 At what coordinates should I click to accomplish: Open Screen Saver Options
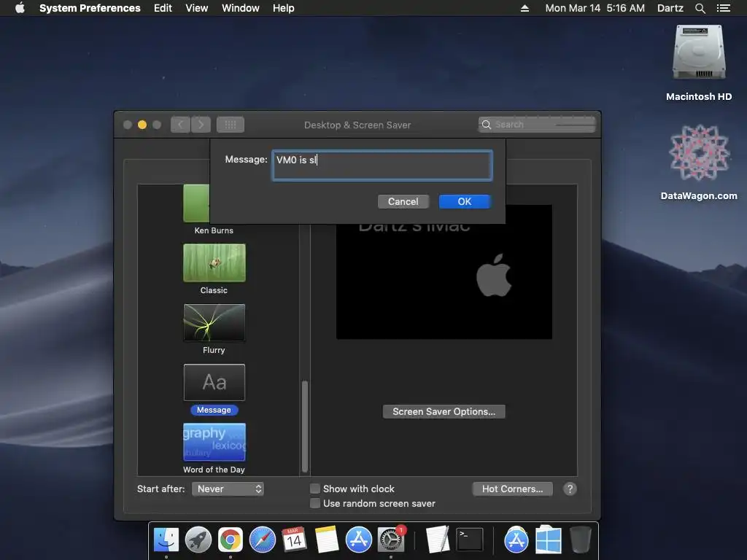pos(444,411)
